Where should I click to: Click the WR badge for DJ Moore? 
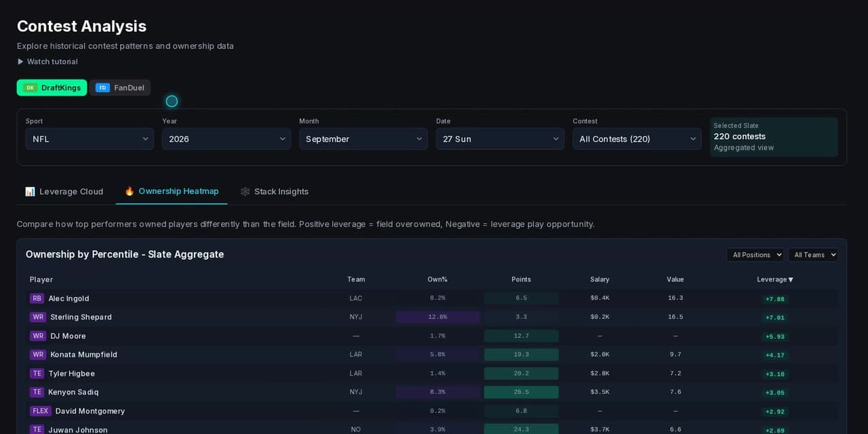[38, 336]
